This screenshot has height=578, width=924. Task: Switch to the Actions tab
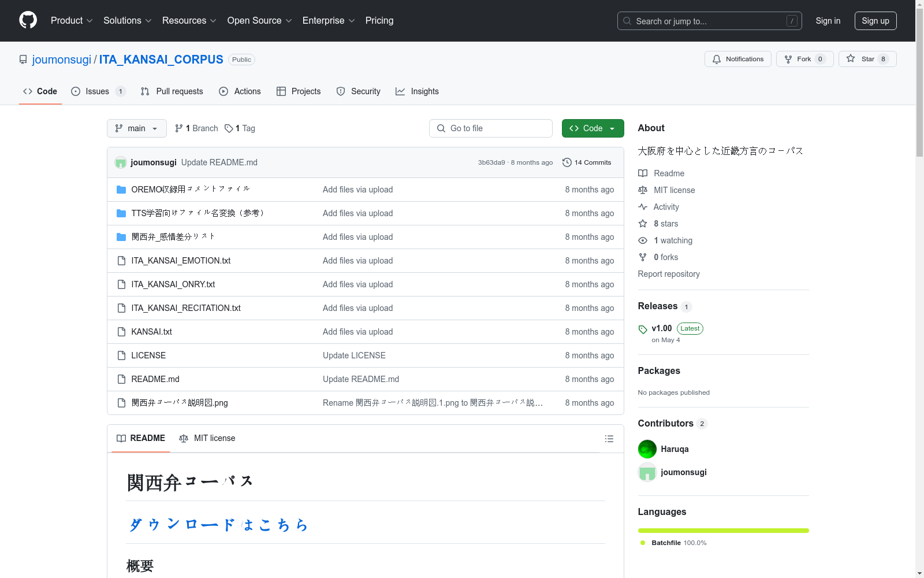pyautogui.click(x=240, y=91)
